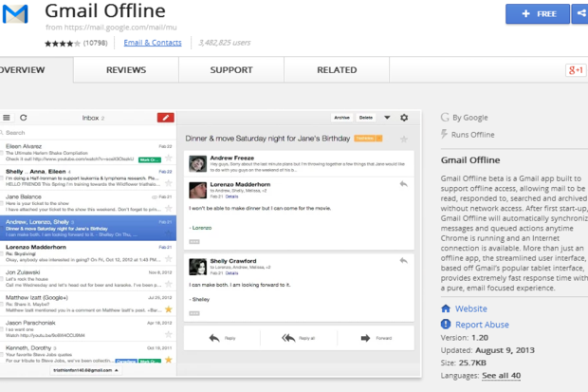588x392 pixels.
Task: Toggle star on Jane Balance email
Action: [x=169, y=209]
